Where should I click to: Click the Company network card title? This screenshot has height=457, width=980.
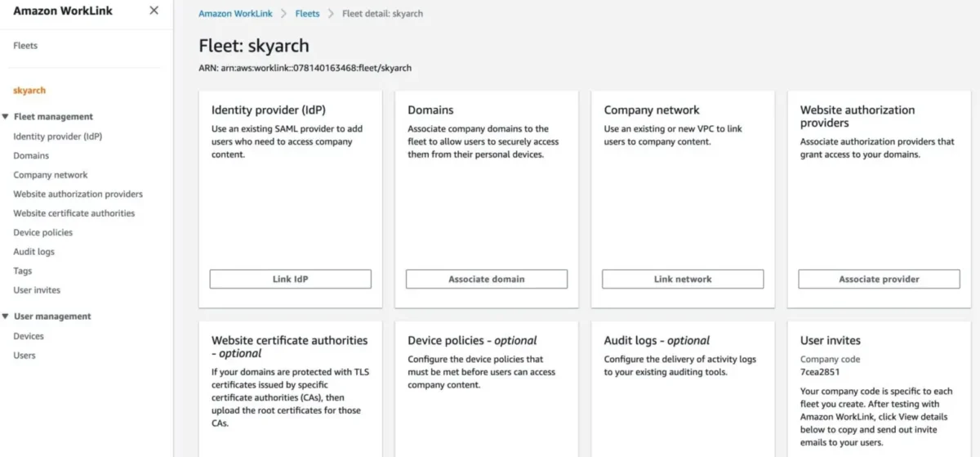pos(652,110)
